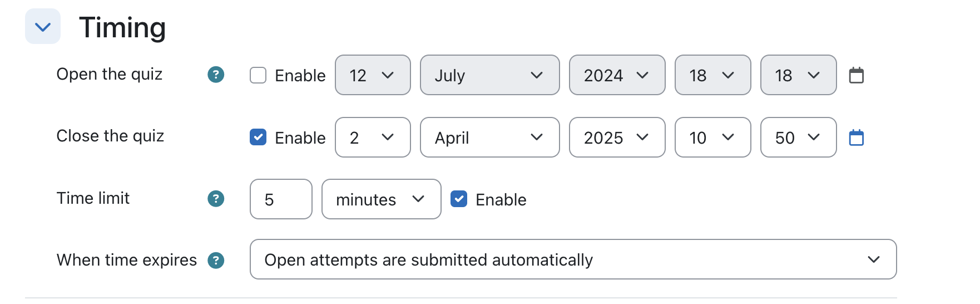Screen dimensions: 980x304
Task: Open calendar picker for Open the quiz
Action: tap(857, 75)
